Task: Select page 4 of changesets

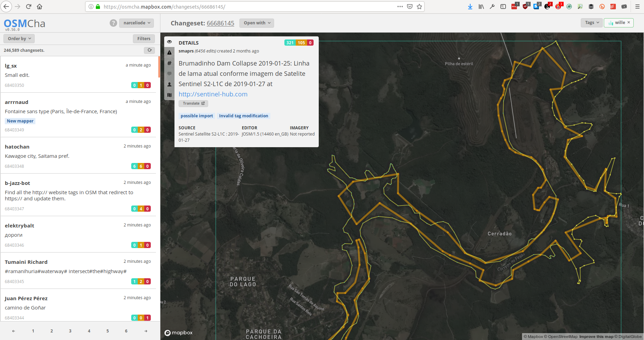Action: tap(89, 331)
